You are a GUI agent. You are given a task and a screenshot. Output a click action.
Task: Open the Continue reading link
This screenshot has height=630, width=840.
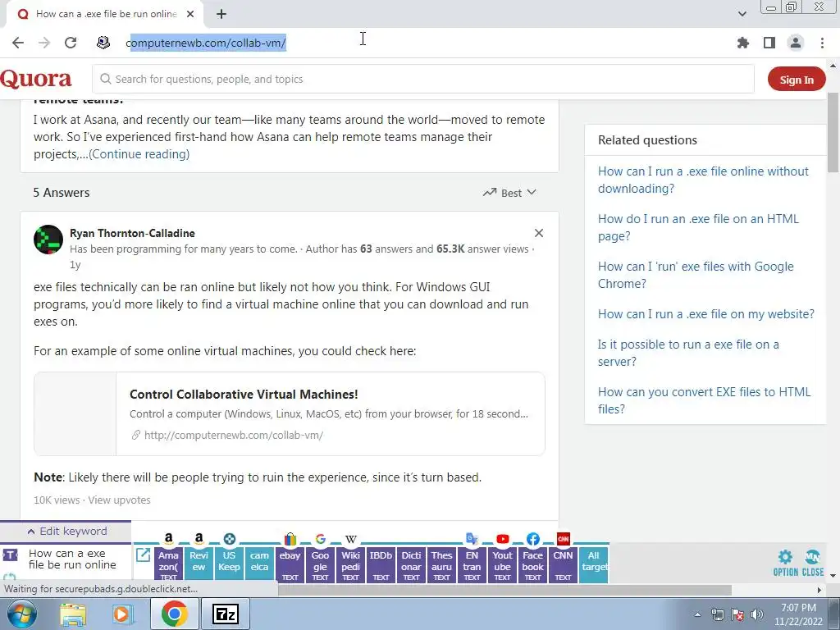coord(139,154)
